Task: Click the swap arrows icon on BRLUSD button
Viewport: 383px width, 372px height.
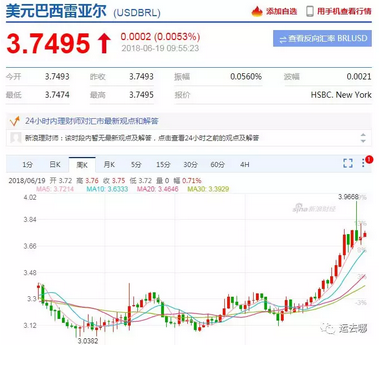Action: coord(283,39)
